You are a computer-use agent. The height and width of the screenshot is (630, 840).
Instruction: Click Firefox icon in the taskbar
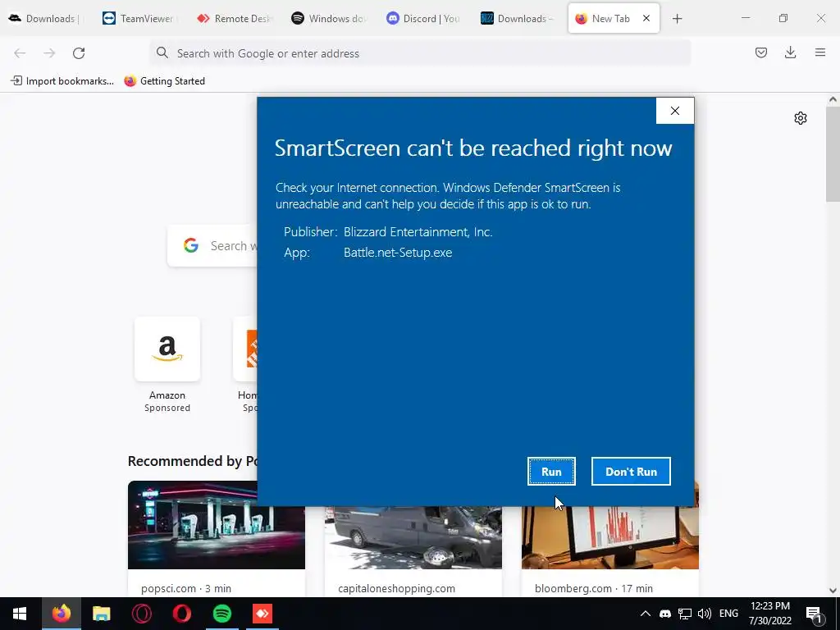(x=61, y=614)
